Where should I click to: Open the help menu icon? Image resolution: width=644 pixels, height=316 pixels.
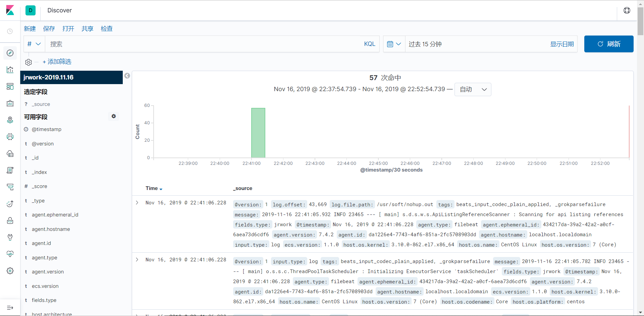coord(627,10)
